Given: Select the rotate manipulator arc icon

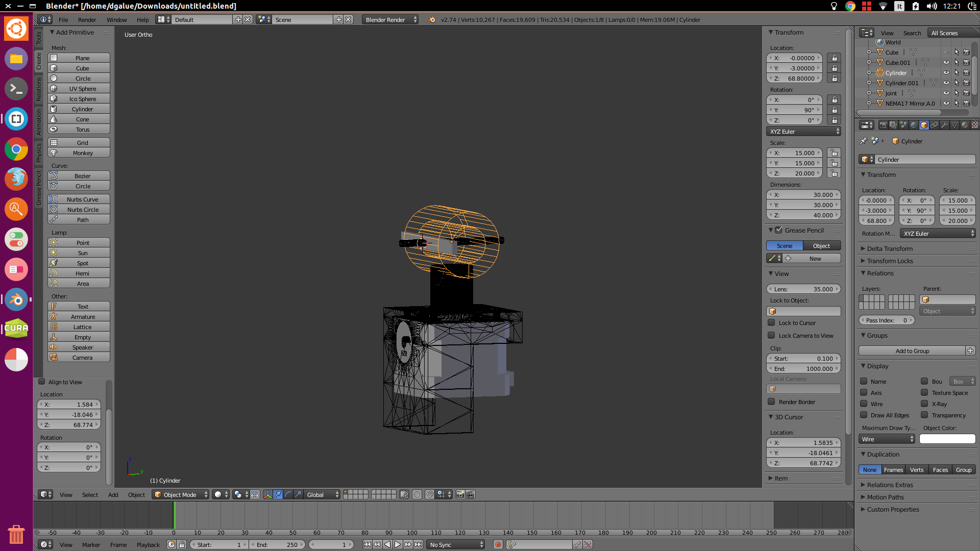Looking at the screenshot, I should point(288,494).
